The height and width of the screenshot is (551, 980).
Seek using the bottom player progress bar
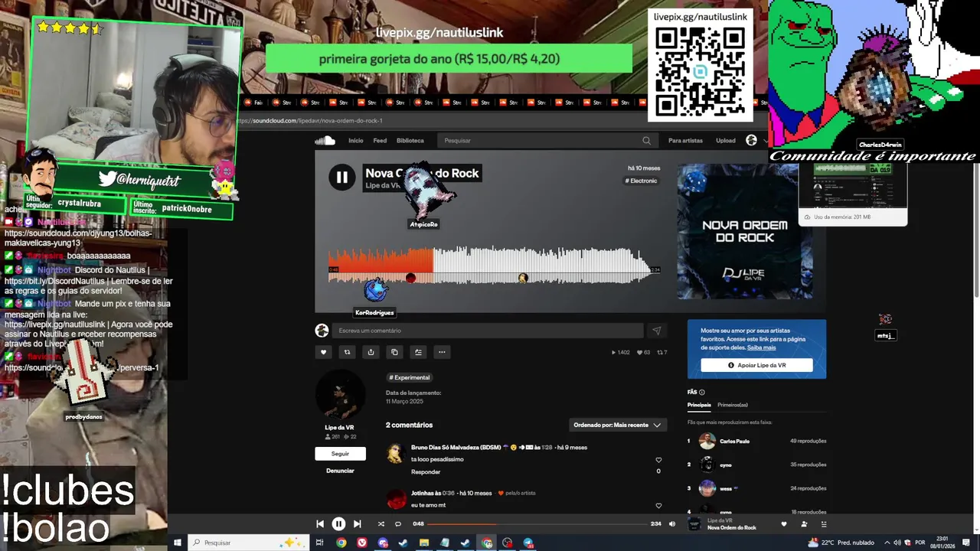coord(537,524)
